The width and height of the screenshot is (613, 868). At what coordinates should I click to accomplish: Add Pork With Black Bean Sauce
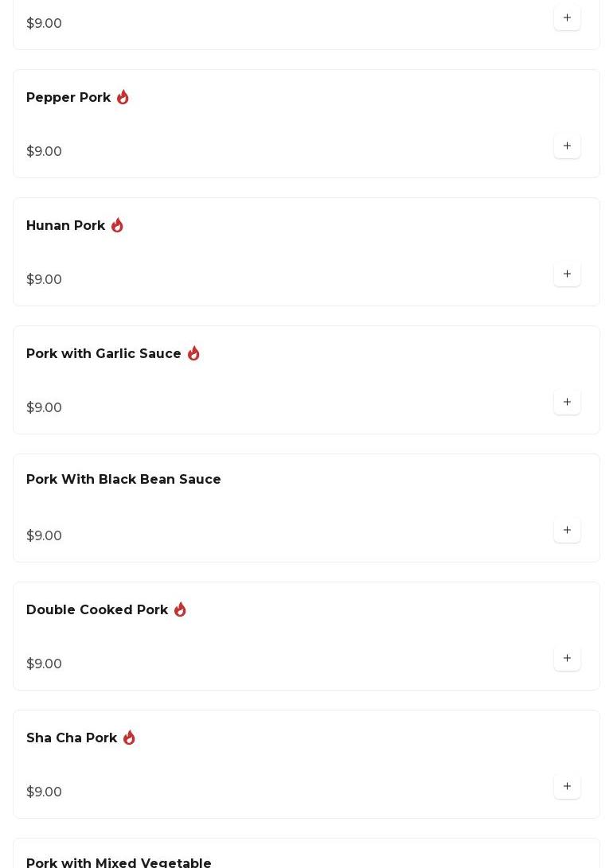tap(567, 531)
